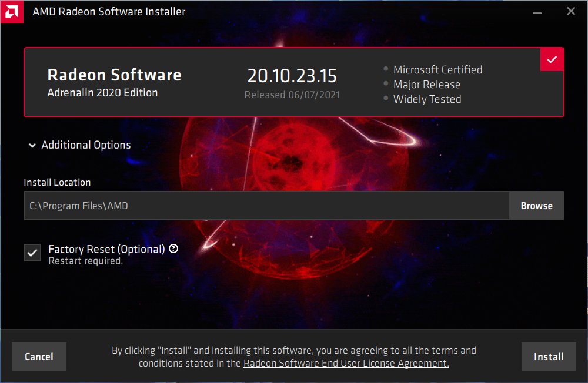Click the AMD Radeon Software Installer title text
588x383 pixels.
point(109,12)
